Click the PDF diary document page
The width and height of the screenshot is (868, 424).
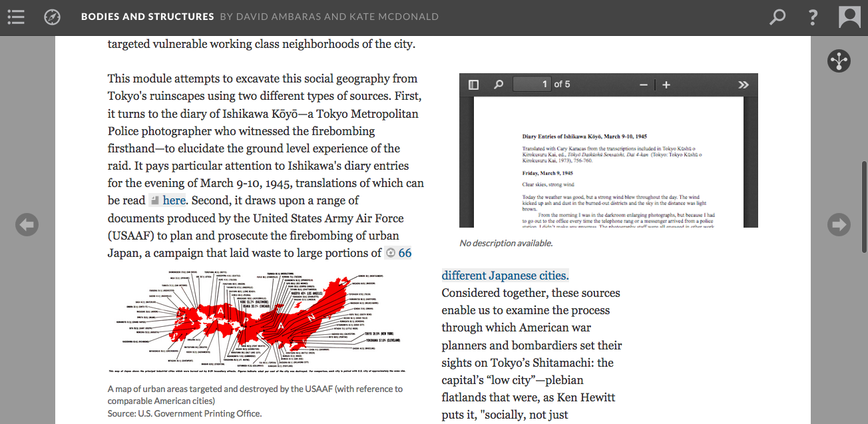[x=608, y=162]
